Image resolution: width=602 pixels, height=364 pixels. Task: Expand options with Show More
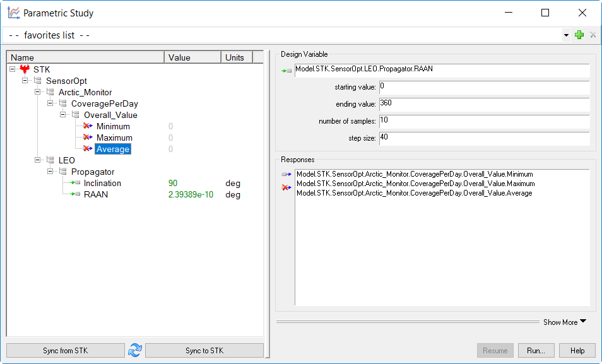pyautogui.click(x=564, y=322)
